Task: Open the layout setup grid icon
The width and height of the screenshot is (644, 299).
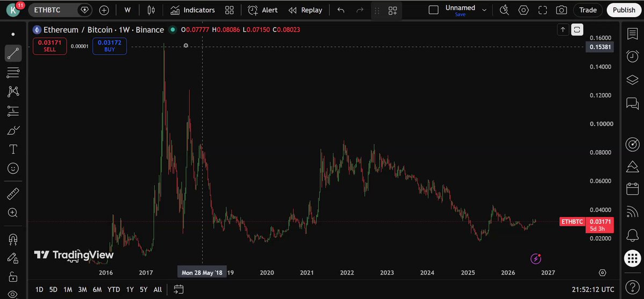Action: pyautogui.click(x=393, y=11)
